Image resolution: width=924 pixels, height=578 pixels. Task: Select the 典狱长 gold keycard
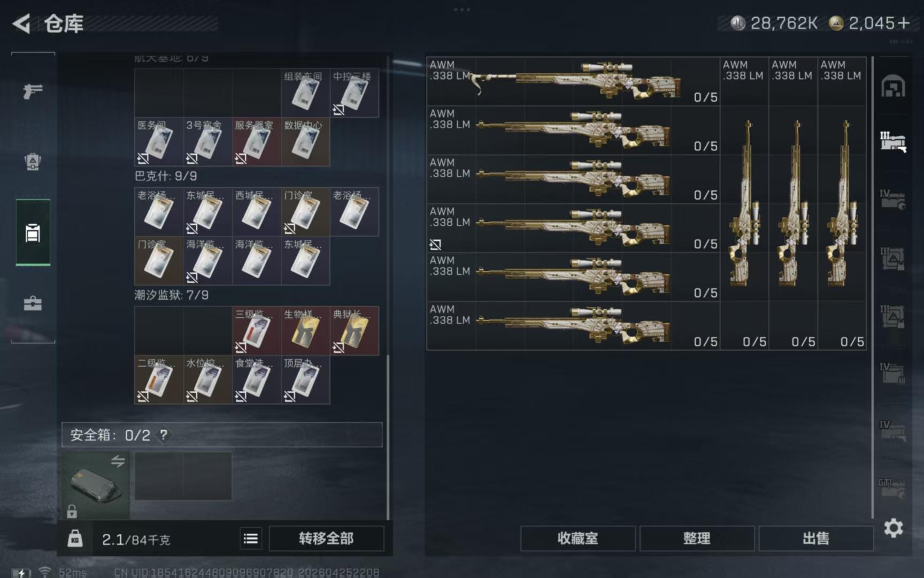(x=354, y=331)
